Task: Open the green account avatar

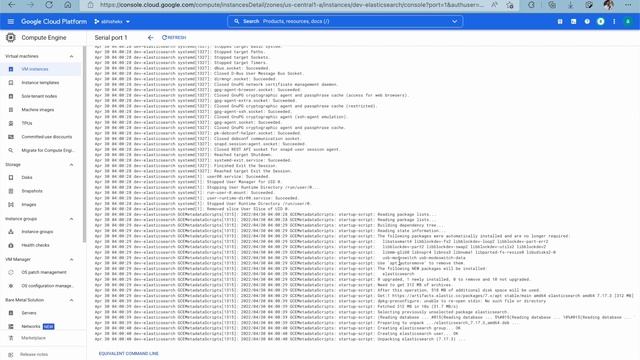Action: (x=628, y=21)
